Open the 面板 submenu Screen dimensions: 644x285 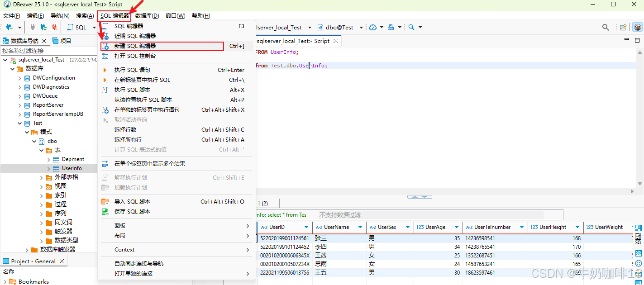[177, 226]
